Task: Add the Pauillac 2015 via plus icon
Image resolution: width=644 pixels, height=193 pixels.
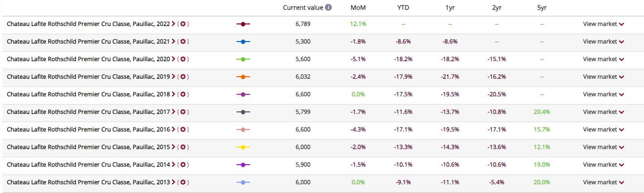Action: coord(183,147)
